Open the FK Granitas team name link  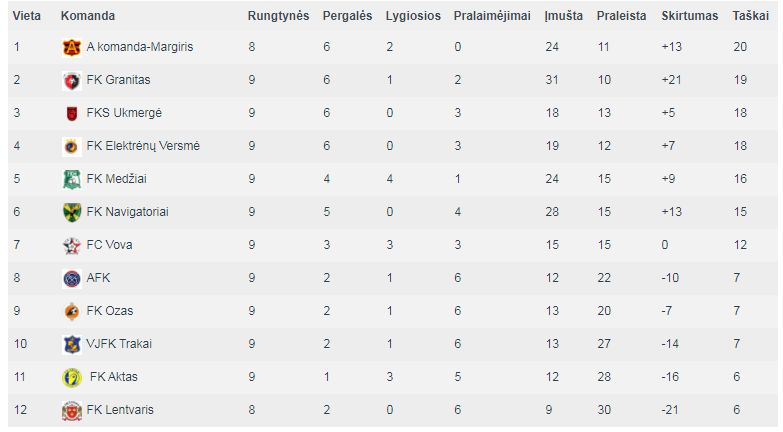(x=118, y=80)
